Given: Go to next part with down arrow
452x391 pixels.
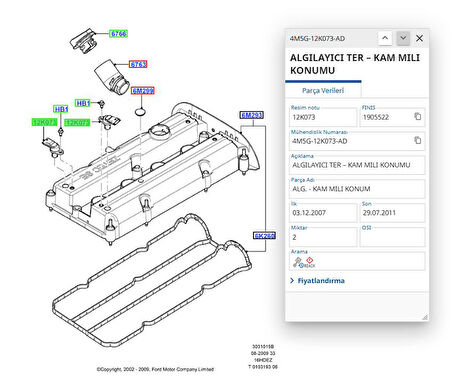Looking at the screenshot, I should [403, 38].
